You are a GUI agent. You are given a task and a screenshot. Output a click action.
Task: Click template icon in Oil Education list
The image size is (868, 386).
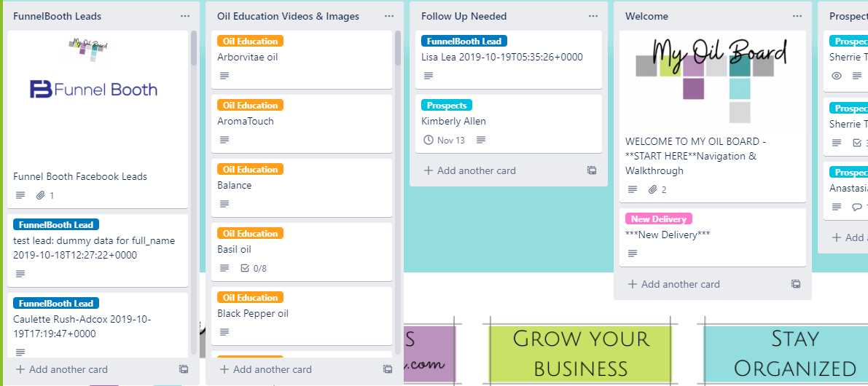coord(388,370)
